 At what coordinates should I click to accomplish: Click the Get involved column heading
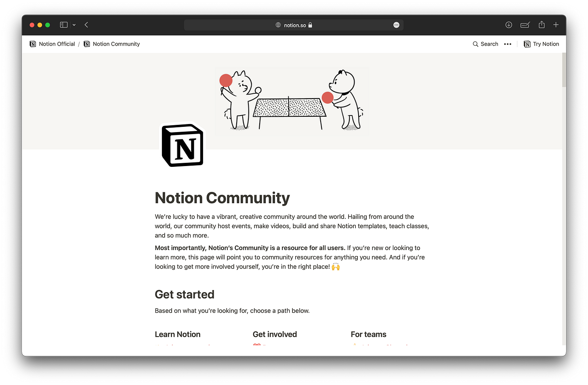[275, 335]
